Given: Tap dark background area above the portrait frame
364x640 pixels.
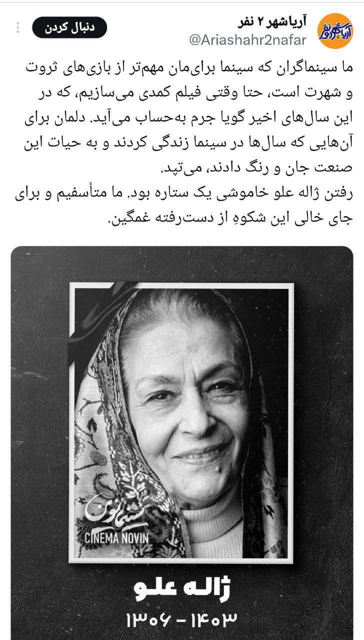Looking at the screenshot, I should (x=182, y=264).
